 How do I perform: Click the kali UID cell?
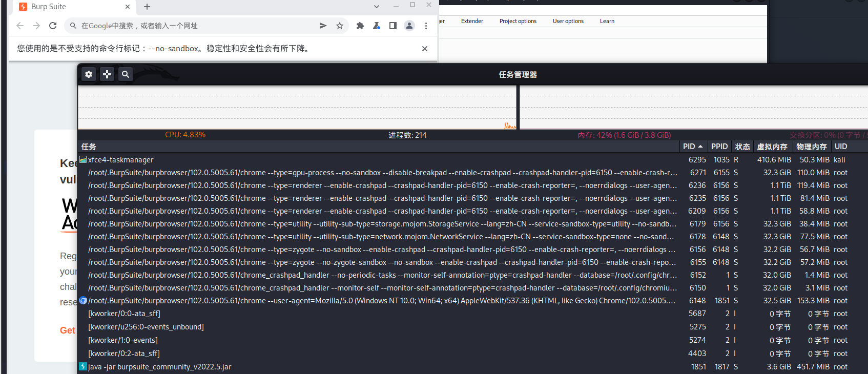(839, 160)
